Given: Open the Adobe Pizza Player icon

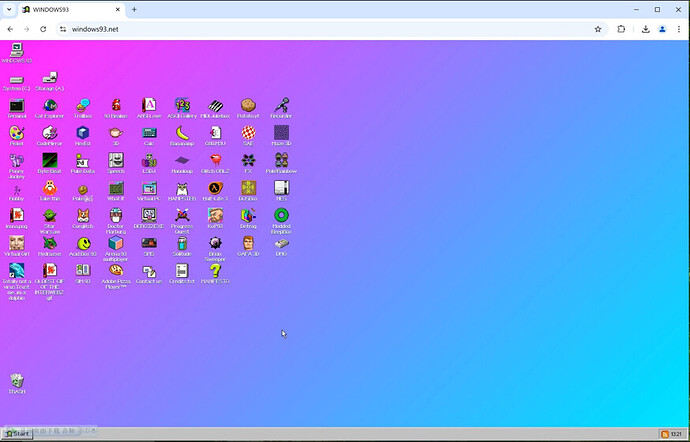Looking at the screenshot, I should point(116,271).
